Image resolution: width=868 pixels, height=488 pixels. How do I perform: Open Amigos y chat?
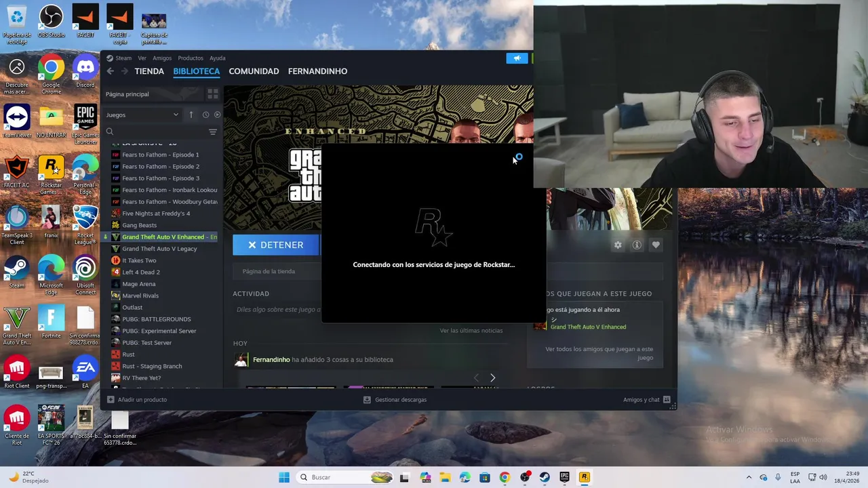[x=647, y=399]
